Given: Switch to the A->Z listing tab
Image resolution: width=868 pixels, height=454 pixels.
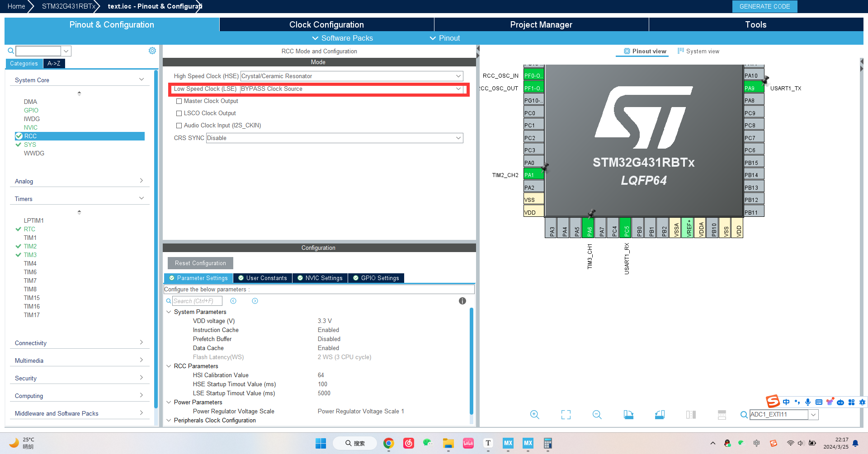Looking at the screenshot, I should (54, 63).
